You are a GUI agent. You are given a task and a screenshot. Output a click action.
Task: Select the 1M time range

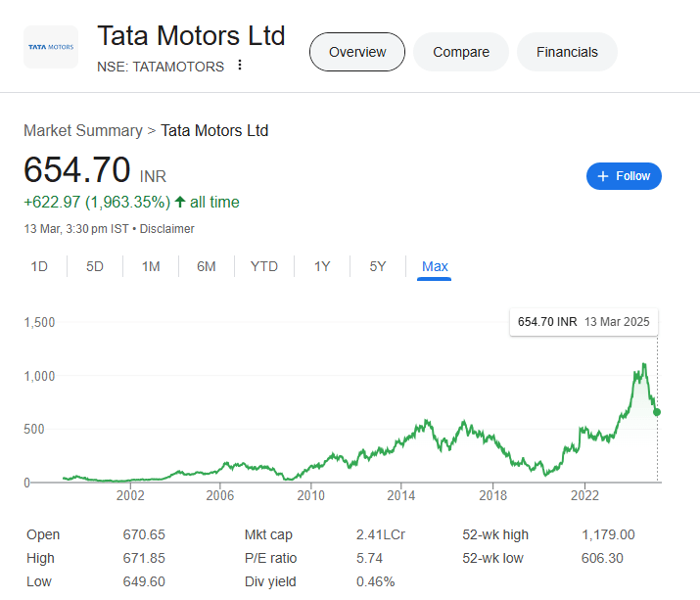click(151, 266)
